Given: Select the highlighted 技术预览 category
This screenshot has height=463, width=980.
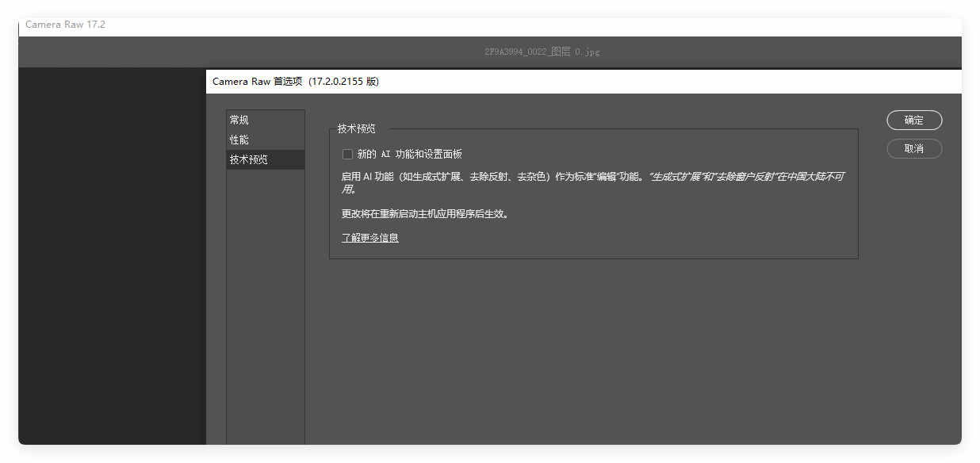Looking at the screenshot, I should [x=249, y=159].
